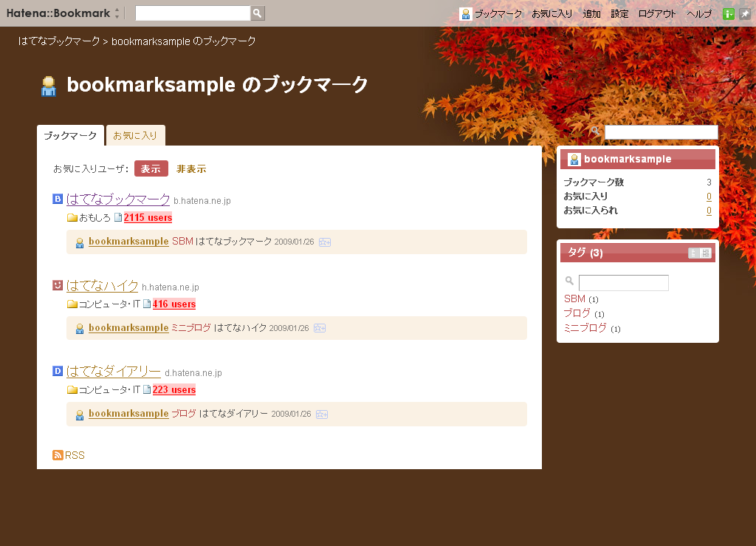Focus the sidebar bookmark search field
Image resolution: width=756 pixels, height=546 pixels.
click(x=661, y=132)
